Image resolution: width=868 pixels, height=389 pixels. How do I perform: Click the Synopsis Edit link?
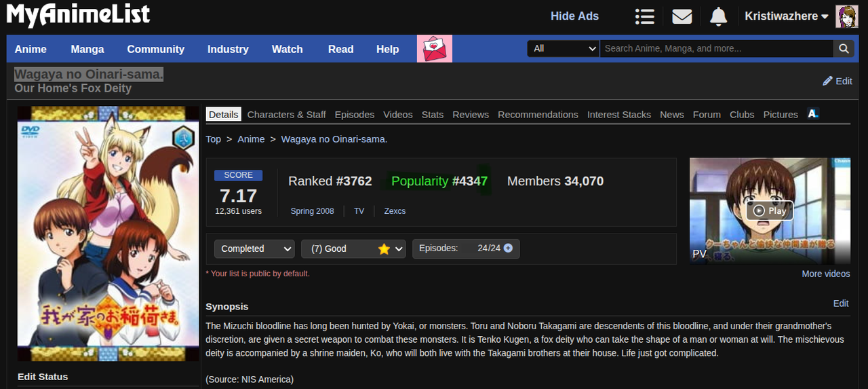point(841,303)
